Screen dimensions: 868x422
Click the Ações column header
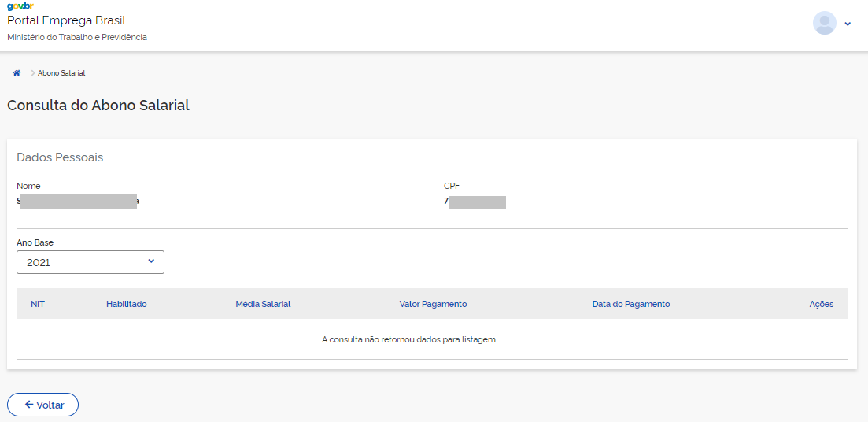click(822, 304)
